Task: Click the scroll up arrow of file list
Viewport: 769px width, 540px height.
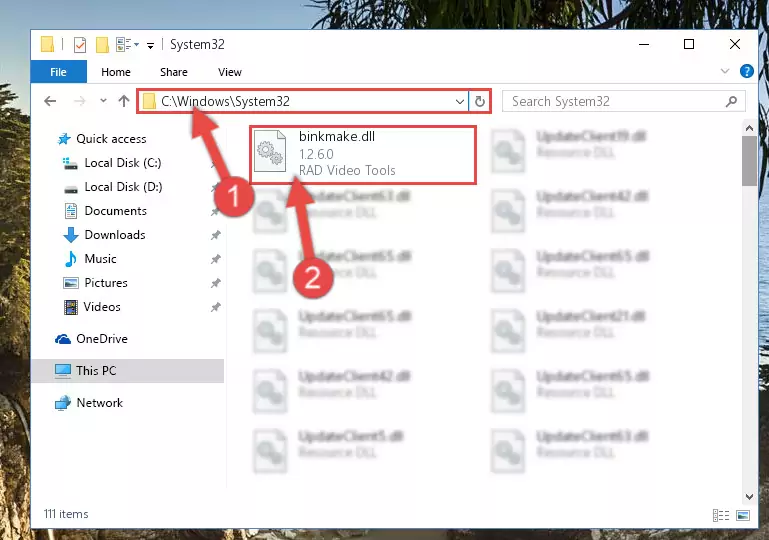Action: (x=749, y=129)
